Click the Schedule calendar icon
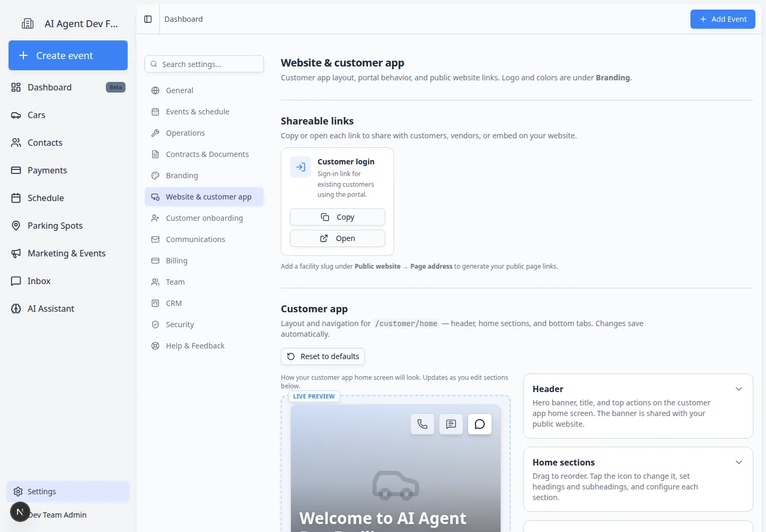This screenshot has height=532, width=766. 16,198
